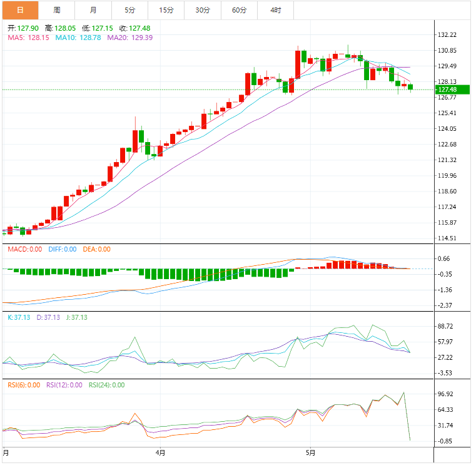Click the MA20: 129.39 indicator label

click(x=130, y=38)
